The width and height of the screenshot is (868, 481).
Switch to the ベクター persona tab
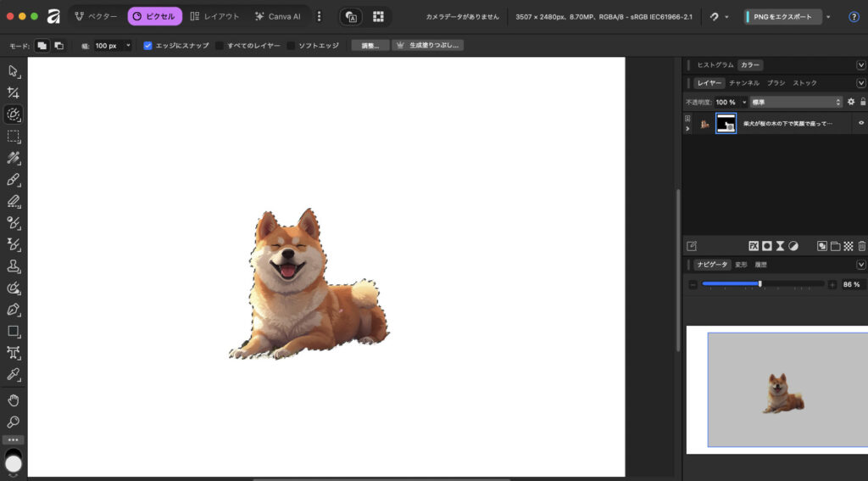click(96, 16)
